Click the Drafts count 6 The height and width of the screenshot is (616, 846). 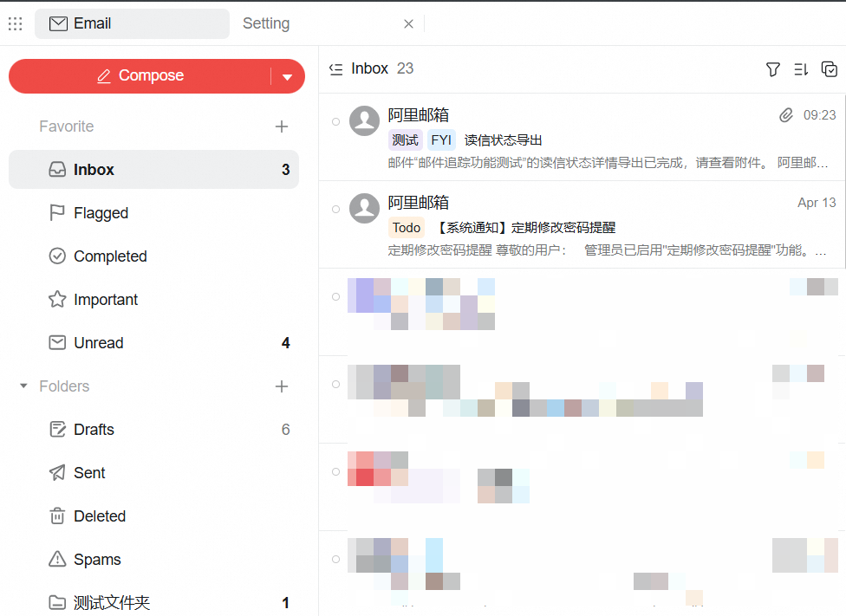[285, 430]
